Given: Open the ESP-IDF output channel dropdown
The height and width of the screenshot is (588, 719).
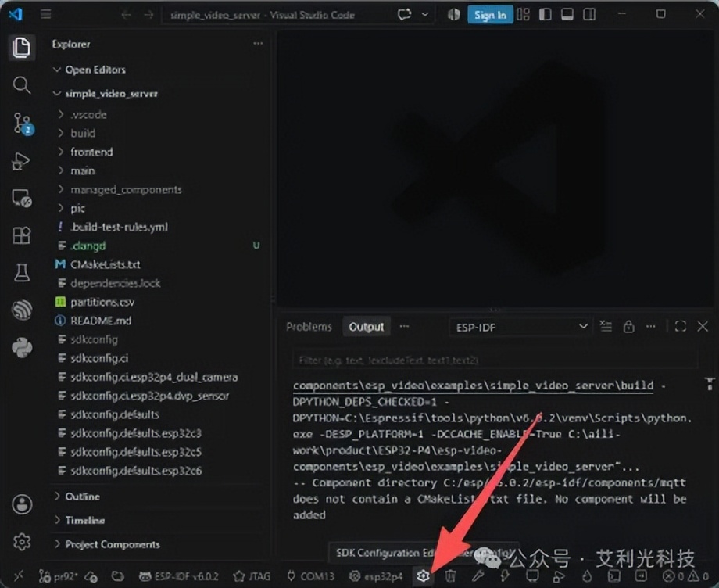Looking at the screenshot, I should pyautogui.click(x=521, y=327).
